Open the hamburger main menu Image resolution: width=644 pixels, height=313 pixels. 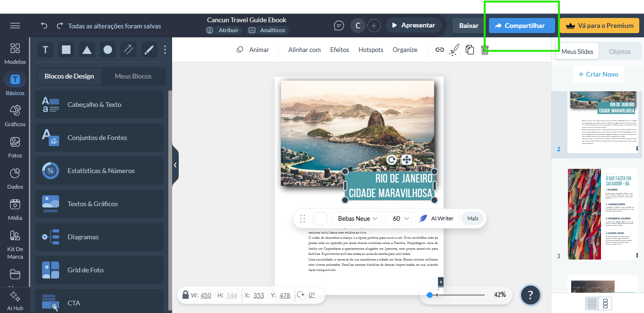pyautogui.click(x=15, y=26)
